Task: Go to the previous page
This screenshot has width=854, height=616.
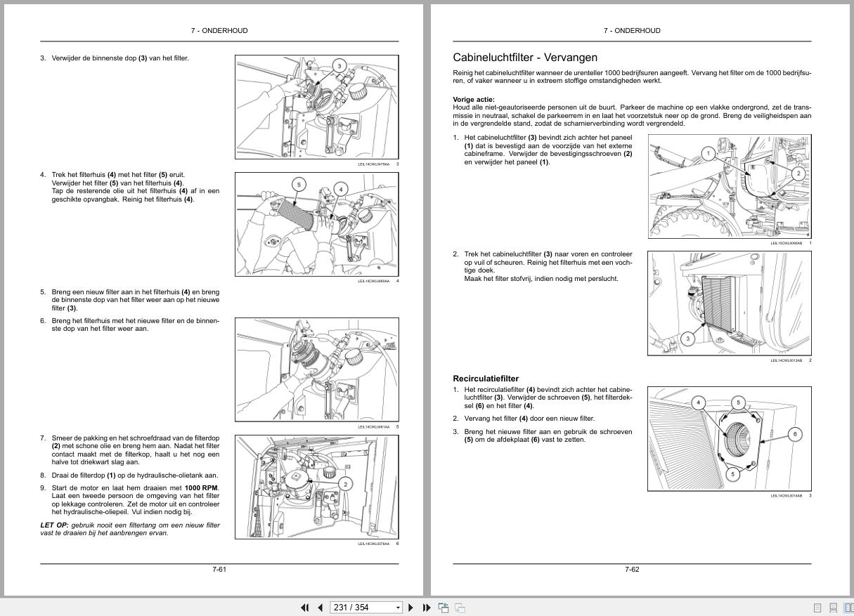Action: [321, 608]
